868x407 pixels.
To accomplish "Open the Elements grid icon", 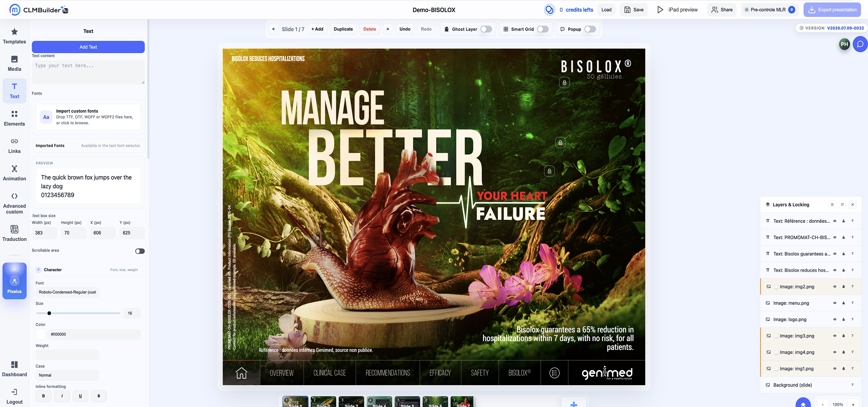I will point(15,114).
